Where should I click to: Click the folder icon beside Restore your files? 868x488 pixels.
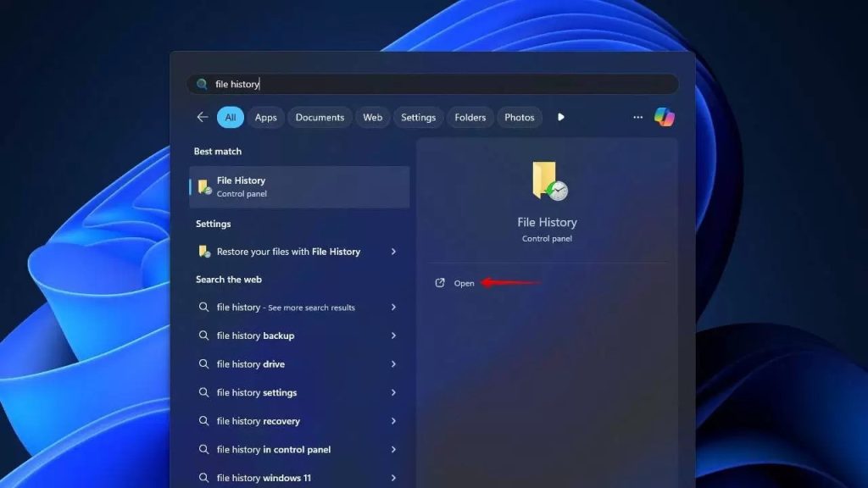[x=203, y=251]
